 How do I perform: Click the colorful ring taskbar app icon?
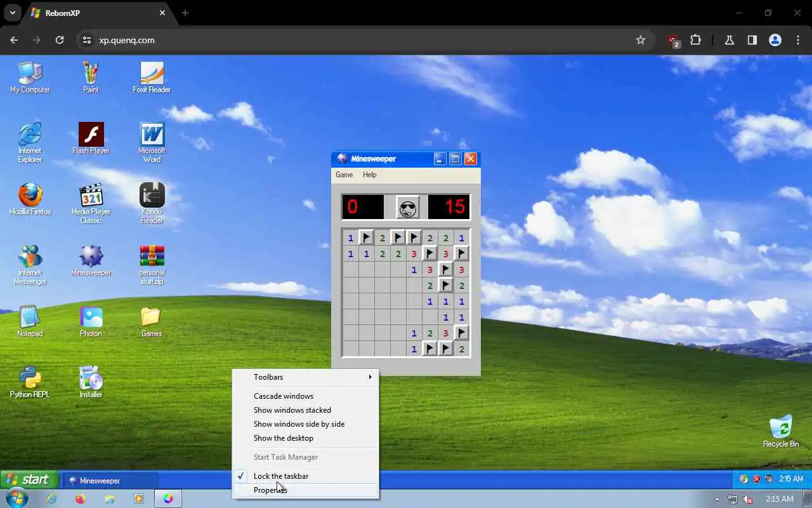click(168, 499)
